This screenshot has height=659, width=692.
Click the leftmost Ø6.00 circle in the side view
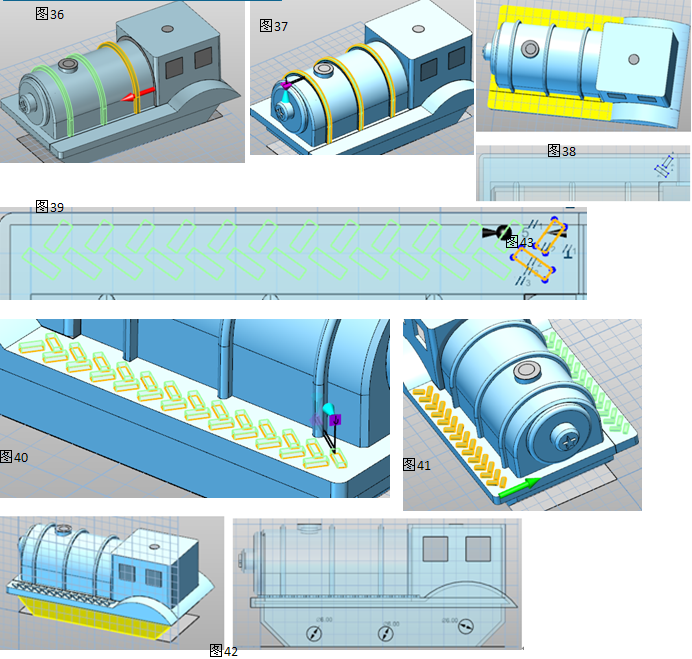pos(314,633)
